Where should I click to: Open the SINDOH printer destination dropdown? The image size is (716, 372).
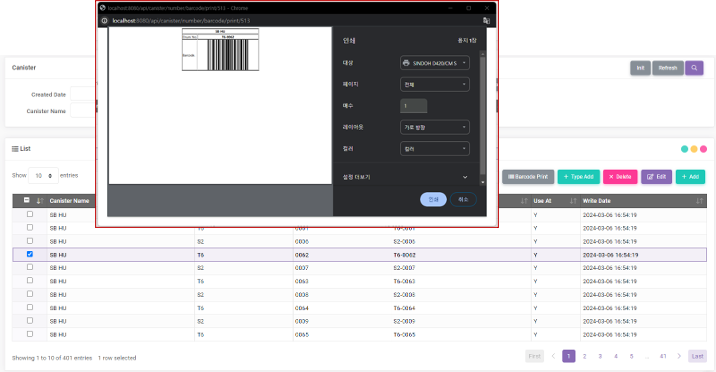pos(435,63)
